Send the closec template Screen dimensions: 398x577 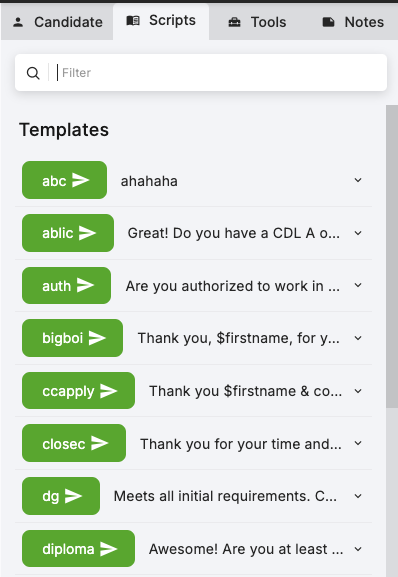click(74, 443)
